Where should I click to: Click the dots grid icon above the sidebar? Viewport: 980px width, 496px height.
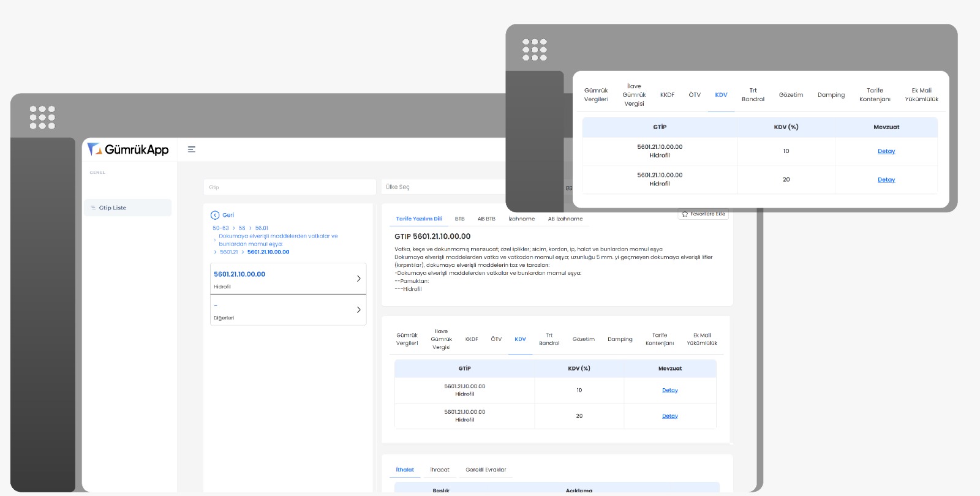(42, 118)
